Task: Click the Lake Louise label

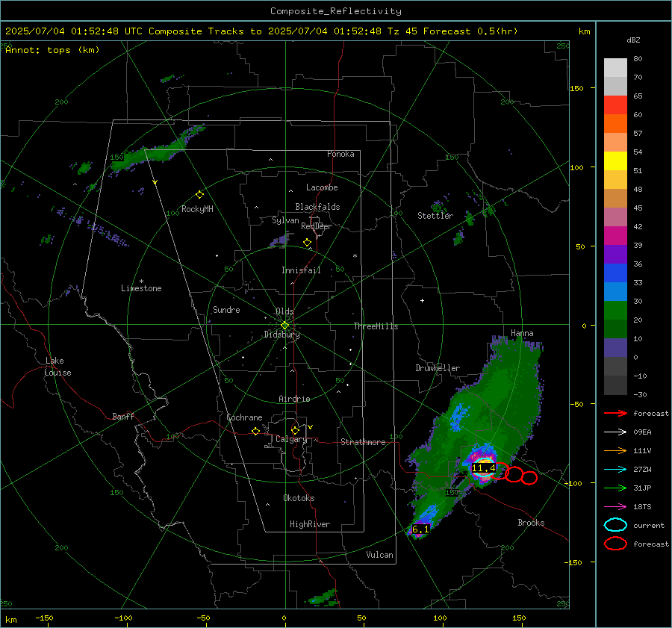Action: pyautogui.click(x=57, y=367)
